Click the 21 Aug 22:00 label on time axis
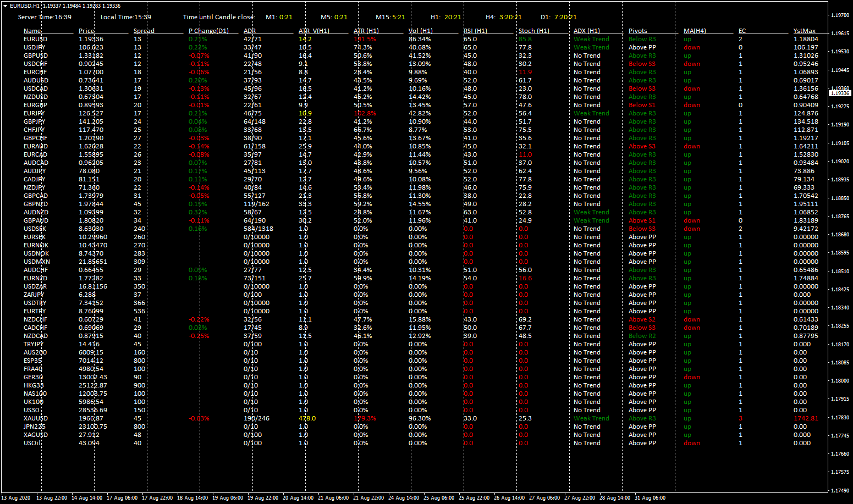Image resolution: width=853 pixels, height=504 pixels. click(x=368, y=498)
